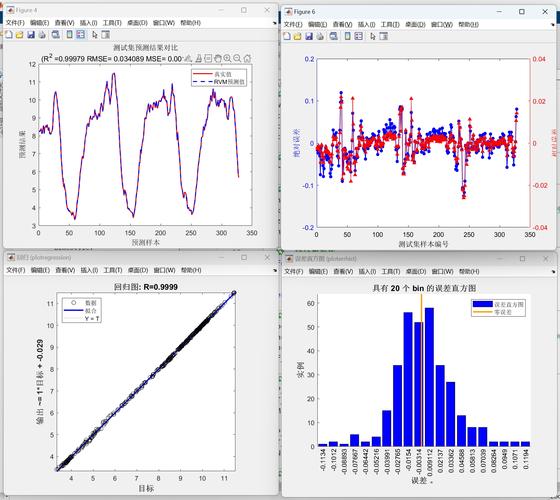Screen dimensions: 560x500
Task: Click the blue histogram swatch in the legend
Action: 483,304
